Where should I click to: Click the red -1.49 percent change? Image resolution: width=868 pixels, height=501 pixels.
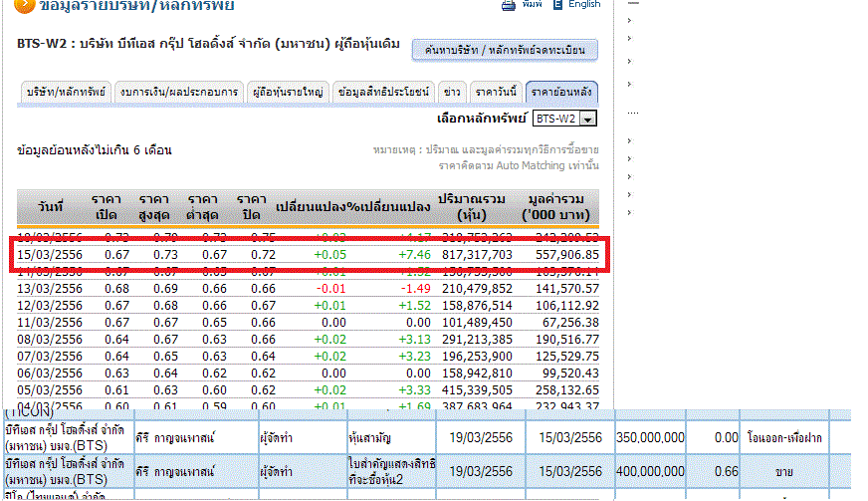tap(416, 289)
